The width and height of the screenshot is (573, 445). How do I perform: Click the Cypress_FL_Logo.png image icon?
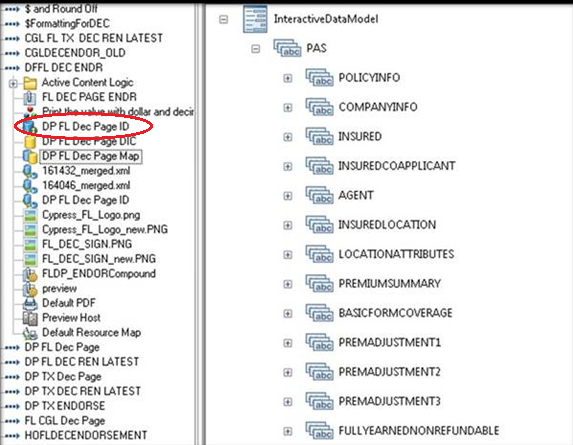tap(30, 215)
